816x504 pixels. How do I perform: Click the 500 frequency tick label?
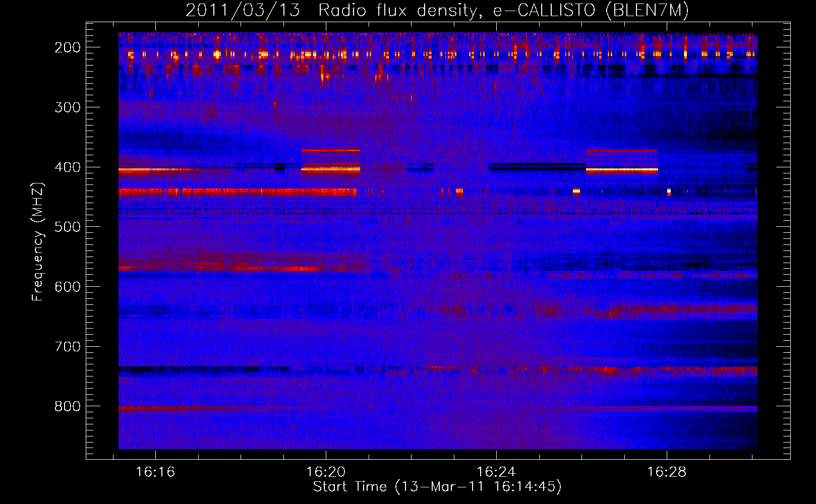point(68,227)
